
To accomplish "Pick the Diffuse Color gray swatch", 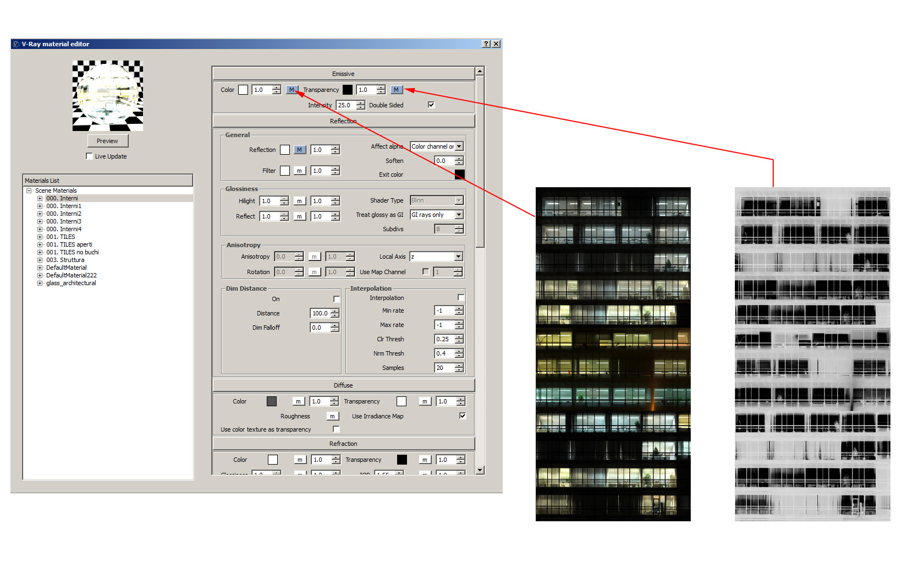I will 272,401.
